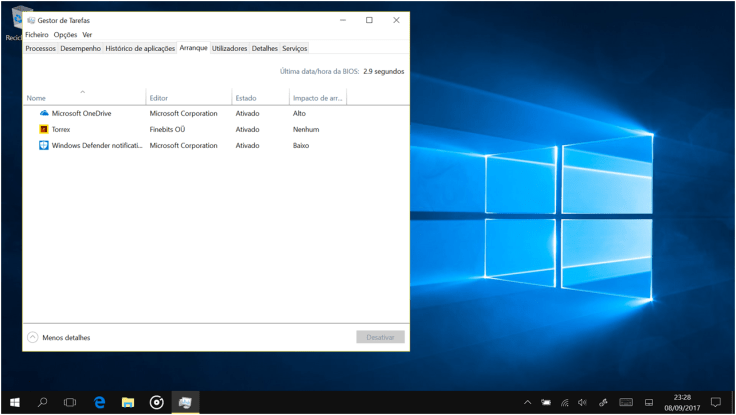Click the Torrex app icon in list
This screenshot has height=415, width=736.
(44, 129)
